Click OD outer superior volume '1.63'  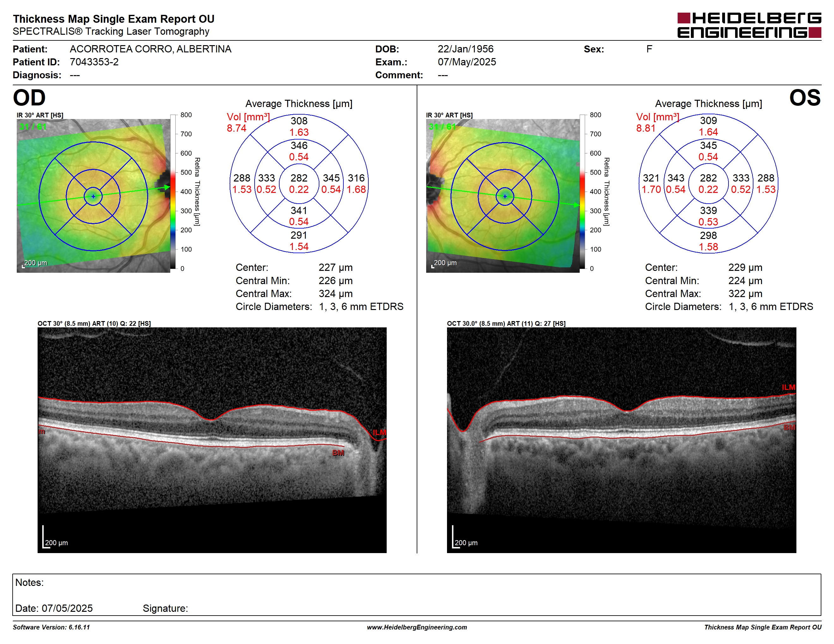click(299, 132)
